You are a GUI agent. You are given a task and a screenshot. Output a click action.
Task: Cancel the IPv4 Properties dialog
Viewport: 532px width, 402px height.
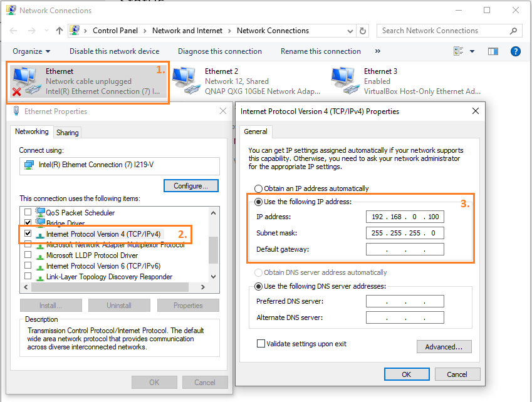coord(457,374)
